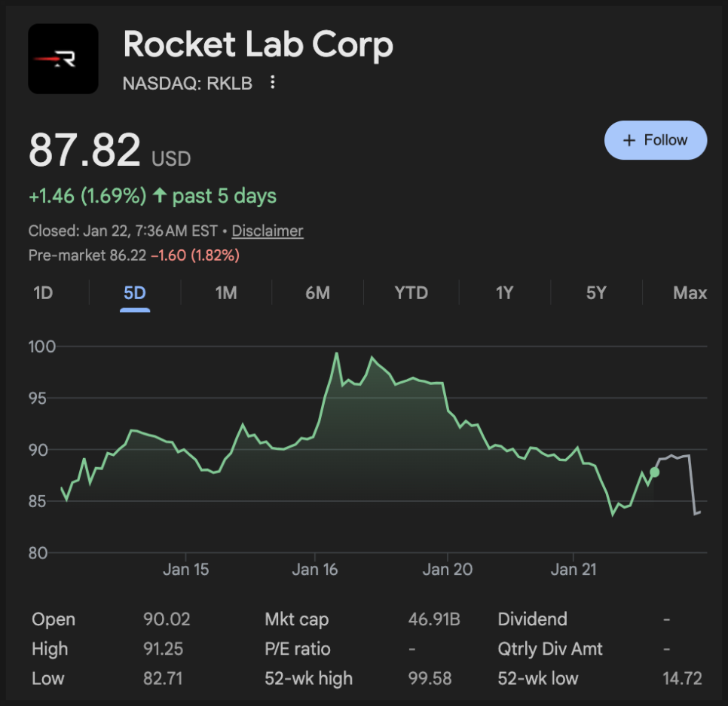Screen dimensions: 728x706
Task: Click the High value 91.25
Action: pyautogui.click(x=163, y=649)
